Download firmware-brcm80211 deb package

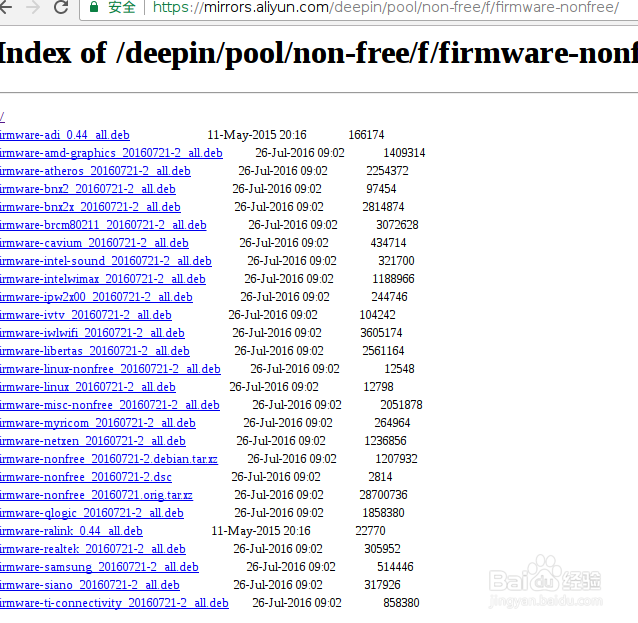click(x=103, y=225)
